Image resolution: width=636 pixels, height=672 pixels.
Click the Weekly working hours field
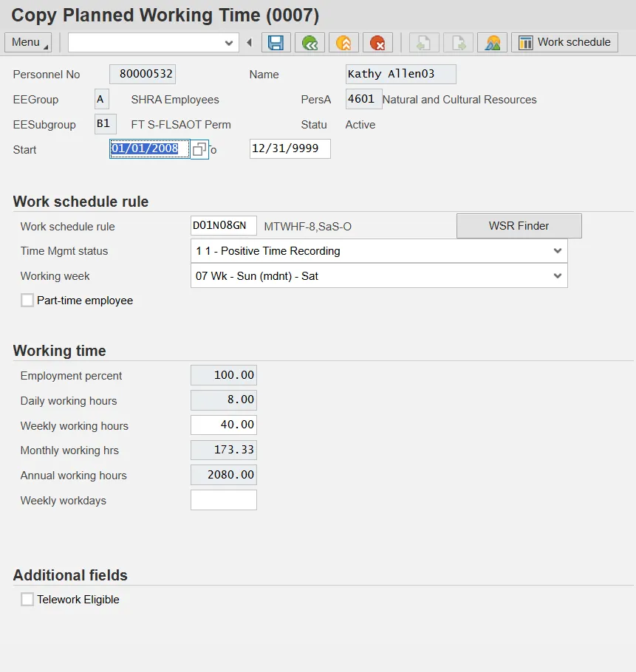[224, 425]
